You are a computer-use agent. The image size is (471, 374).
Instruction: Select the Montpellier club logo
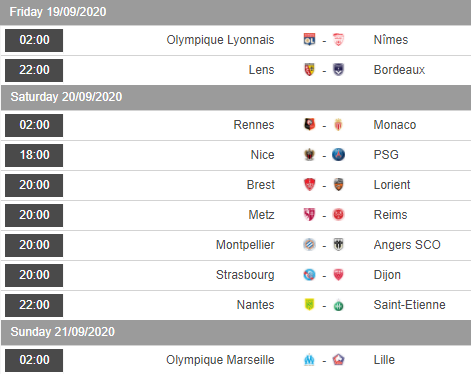click(309, 245)
